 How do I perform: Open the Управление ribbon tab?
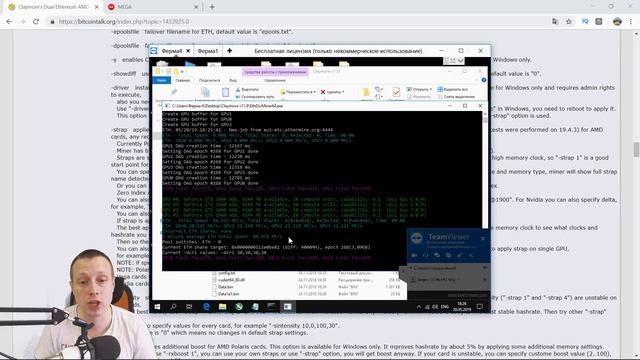pos(275,80)
